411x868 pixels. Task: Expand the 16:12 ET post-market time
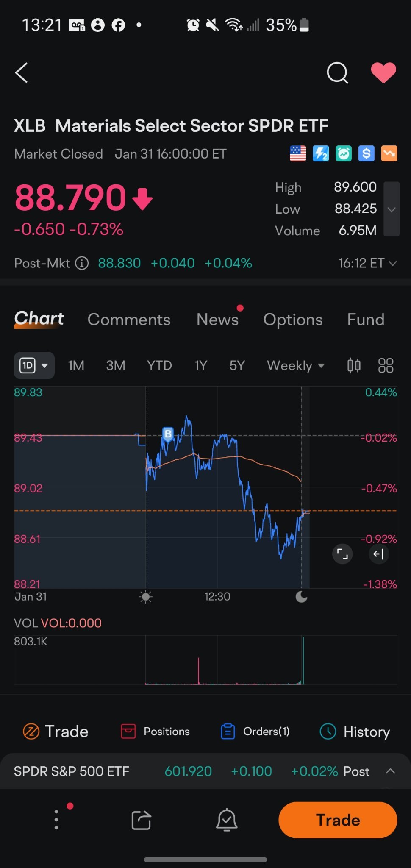coord(367,263)
